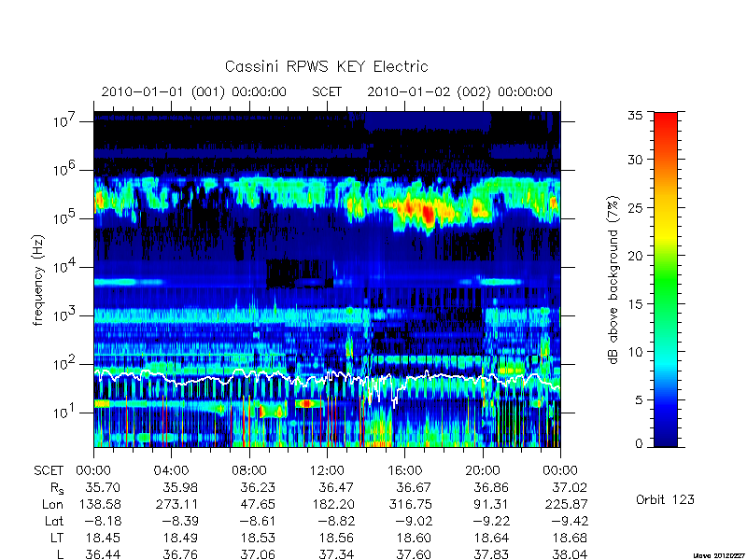Click the Lat value -8.18

tap(103, 521)
